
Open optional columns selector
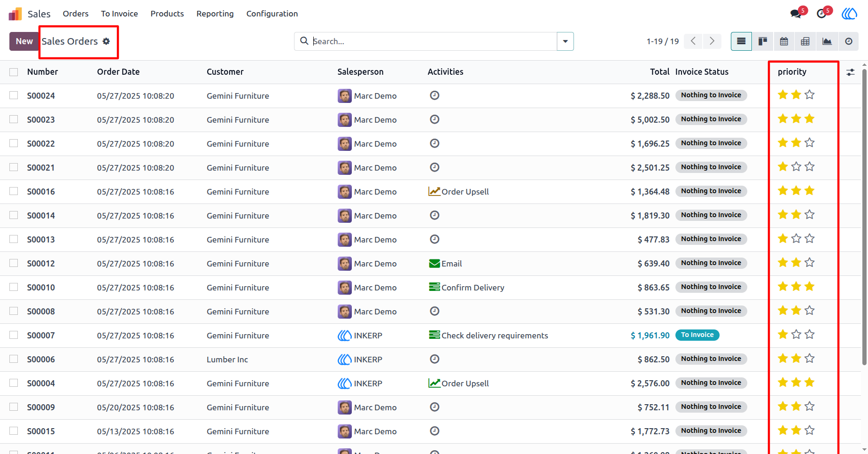(x=851, y=72)
